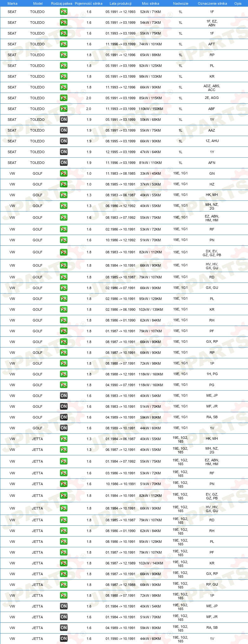Click the '12.1995 -> 03.1999' production years cell
The image size is (248, 644).
tap(121, 152)
